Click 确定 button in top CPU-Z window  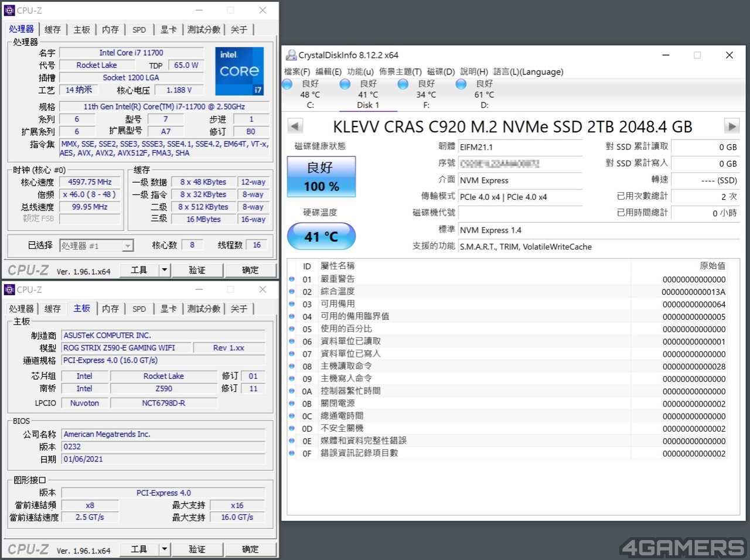pos(250,270)
